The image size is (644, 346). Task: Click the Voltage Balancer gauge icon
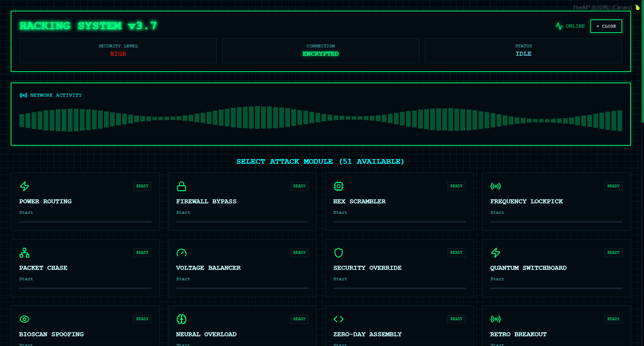(x=182, y=253)
